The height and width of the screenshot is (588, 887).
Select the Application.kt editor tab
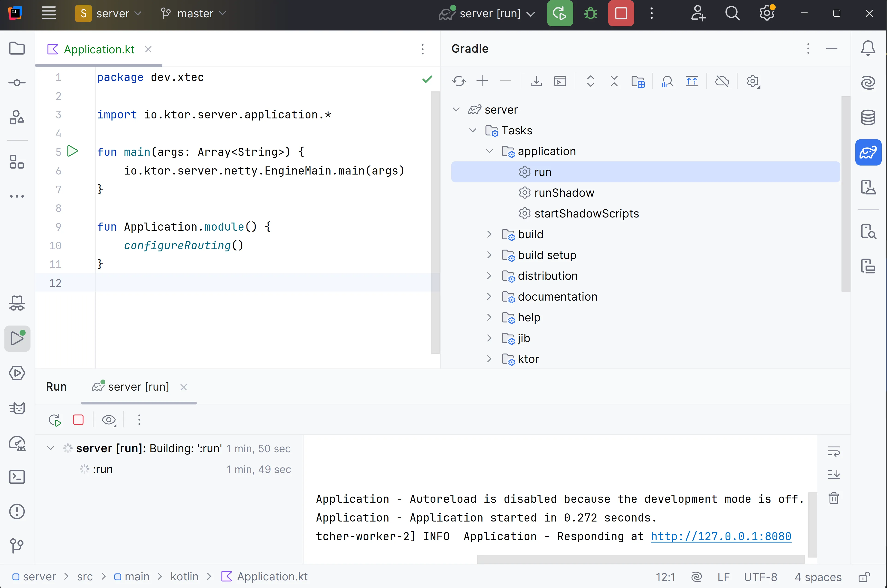tap(99, 49)
